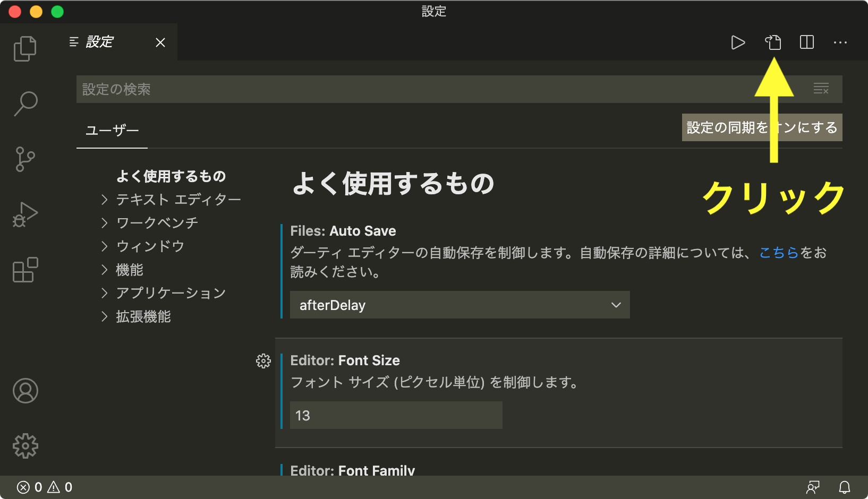The width and height of the screenshot is (868, 499).
Task: Click the Open Settings (JSON) icon
Action: pos(773,43)
